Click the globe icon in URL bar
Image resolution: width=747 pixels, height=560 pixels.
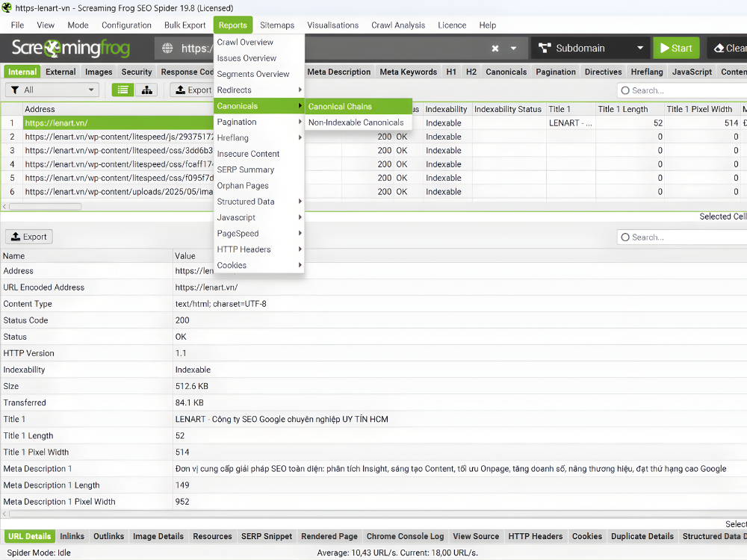tap(169, 49)
